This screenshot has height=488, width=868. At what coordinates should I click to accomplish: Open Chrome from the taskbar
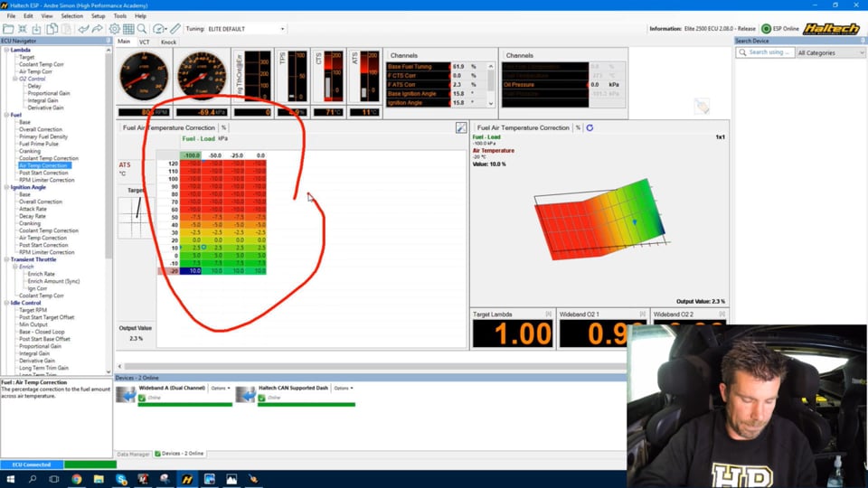click(x=76, y=479)
